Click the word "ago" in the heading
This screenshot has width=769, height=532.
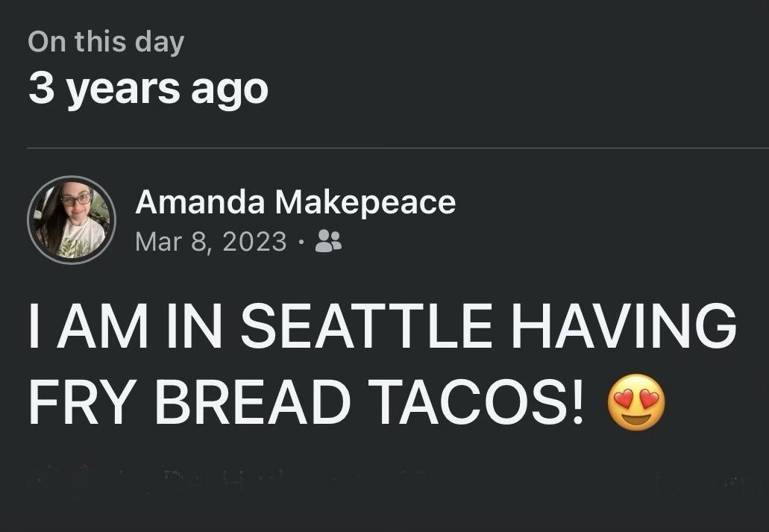230,89
